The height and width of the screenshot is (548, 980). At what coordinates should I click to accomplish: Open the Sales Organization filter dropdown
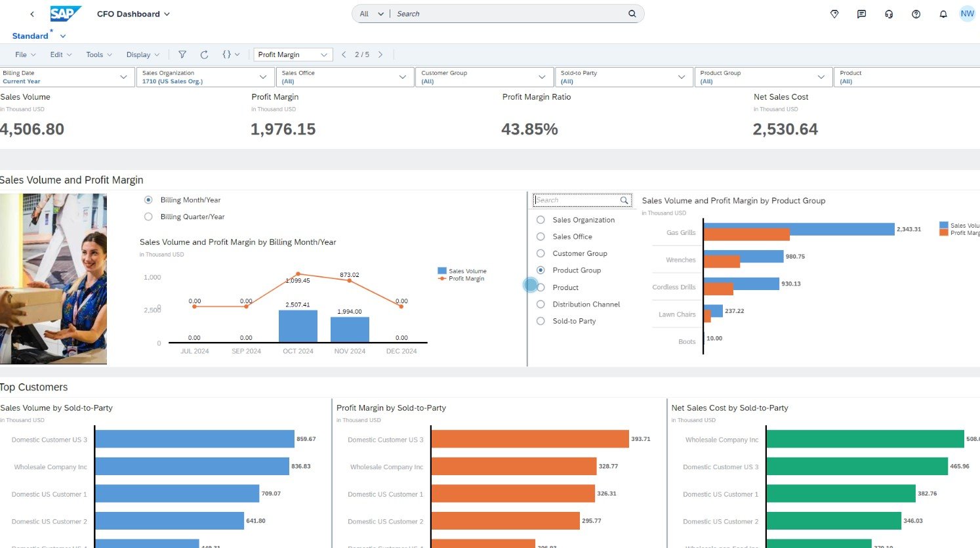click(262, 77)
